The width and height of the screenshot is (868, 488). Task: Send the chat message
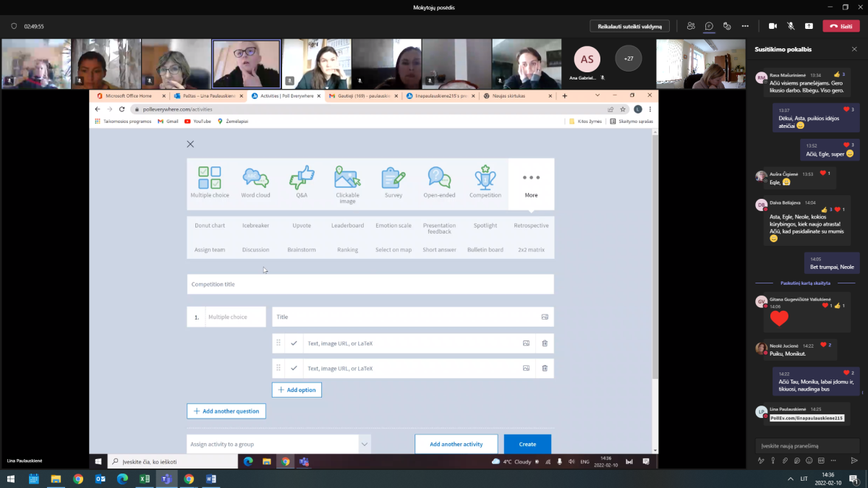click(x=854, y=461)
